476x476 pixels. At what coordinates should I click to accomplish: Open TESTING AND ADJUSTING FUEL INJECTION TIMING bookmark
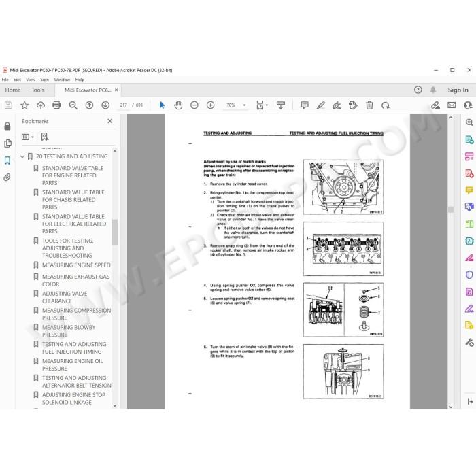click(74, 348)
